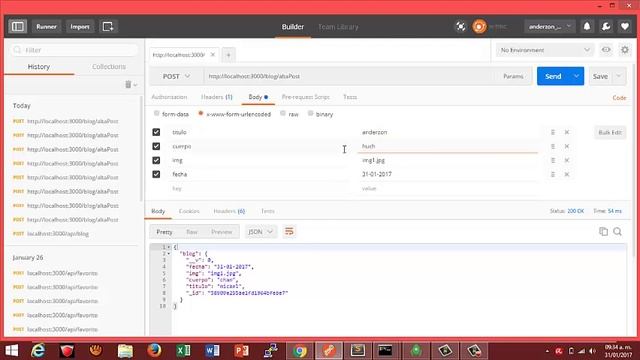Open the POST method dropdown
This screenshot has height=360, width=640.
[x=176, y=76]
